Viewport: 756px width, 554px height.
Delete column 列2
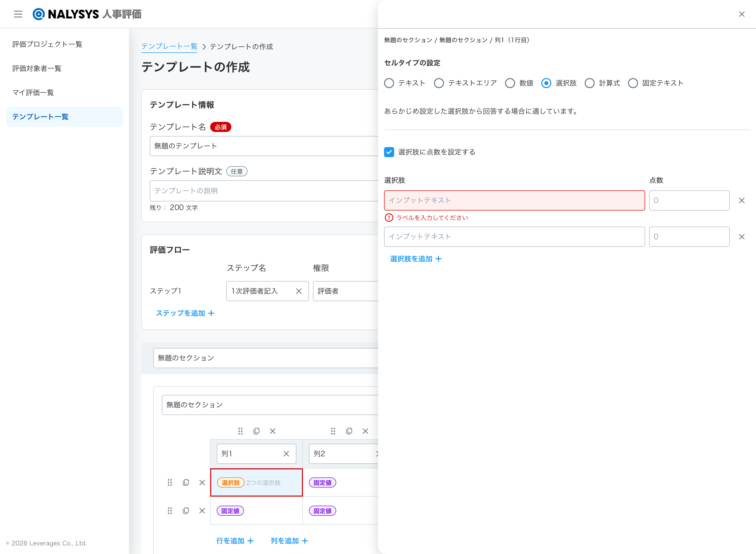tap(365, 431)
